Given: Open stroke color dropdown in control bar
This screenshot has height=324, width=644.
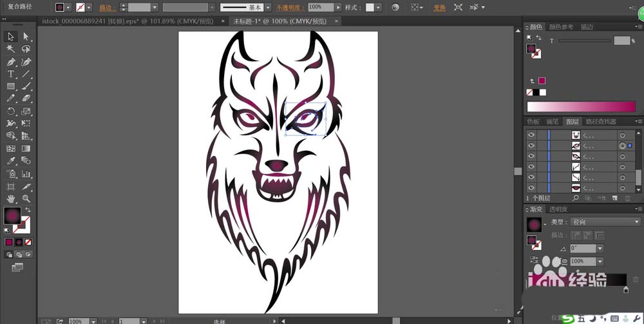Looking at the screenshot, I should (89, 7).
